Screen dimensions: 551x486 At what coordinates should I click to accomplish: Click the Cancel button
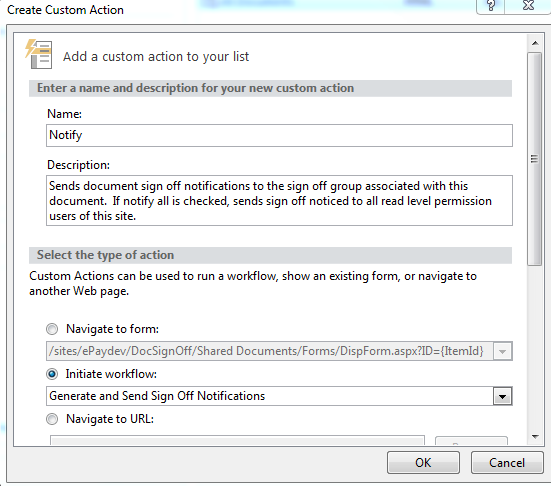click(x=507, y=462)
